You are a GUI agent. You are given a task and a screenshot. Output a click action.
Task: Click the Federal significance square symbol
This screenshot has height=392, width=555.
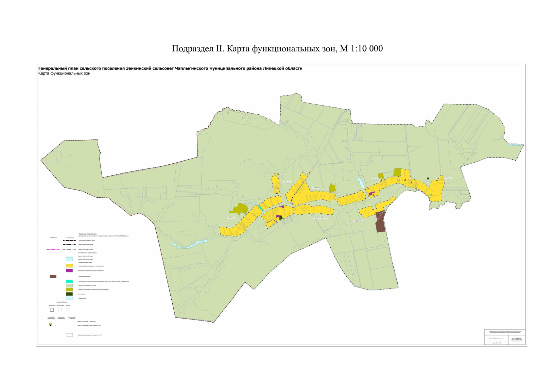[x=52, y=310]
